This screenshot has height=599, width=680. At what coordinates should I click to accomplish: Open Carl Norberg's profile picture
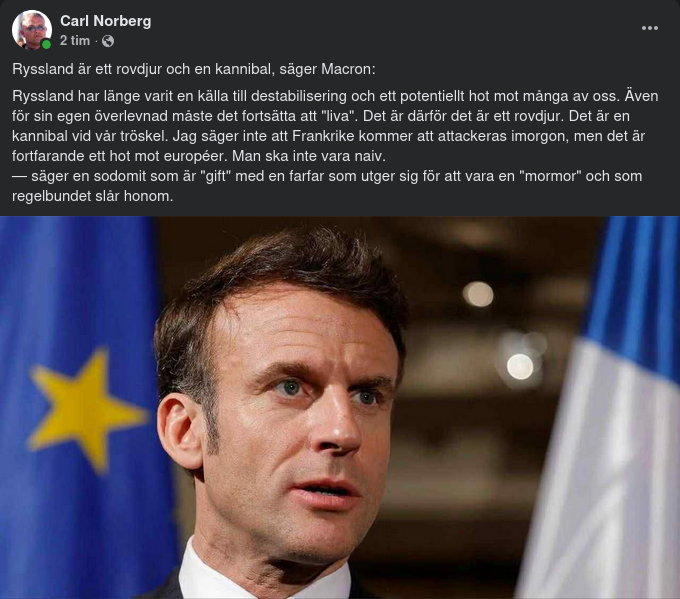[32, 29]
